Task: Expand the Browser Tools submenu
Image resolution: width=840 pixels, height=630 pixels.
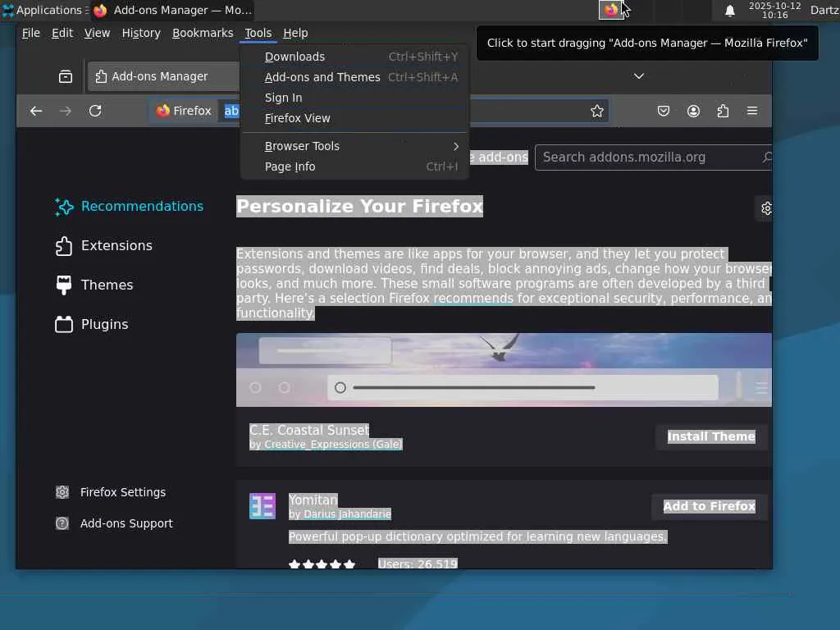Action: tap(355, 146)
